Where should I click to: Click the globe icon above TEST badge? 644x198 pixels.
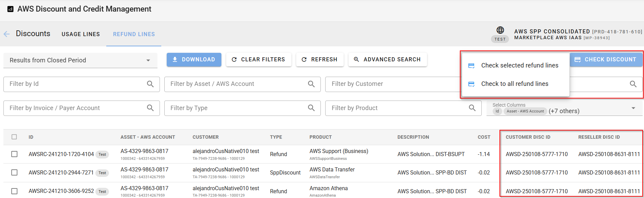(500, 30)
